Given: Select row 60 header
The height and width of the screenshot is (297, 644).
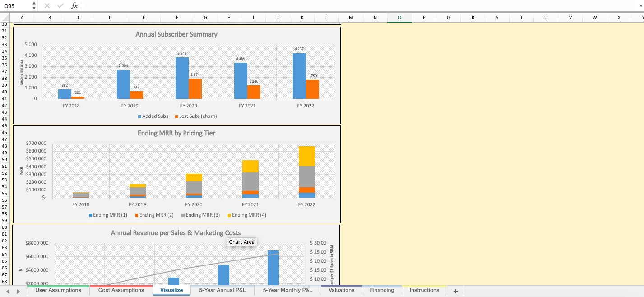Looking at the screenshot, I should pos(5,227).
